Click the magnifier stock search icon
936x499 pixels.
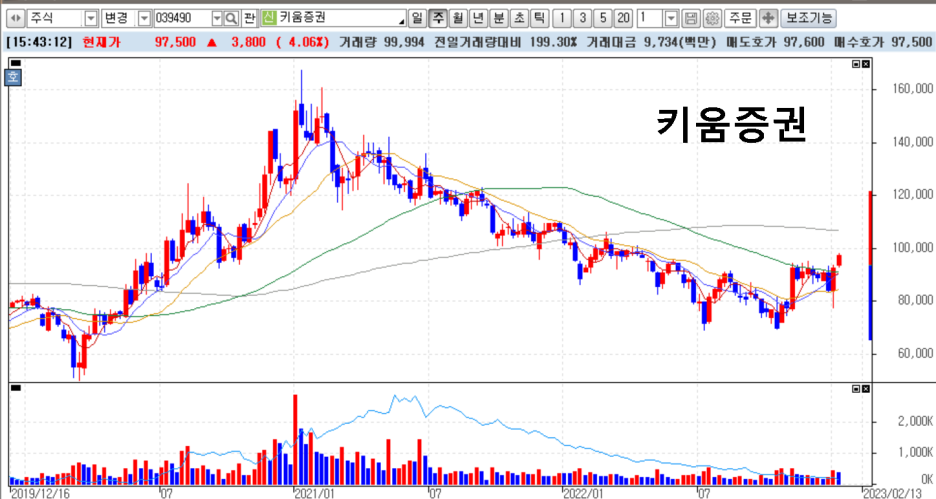[x=232, y=19]
